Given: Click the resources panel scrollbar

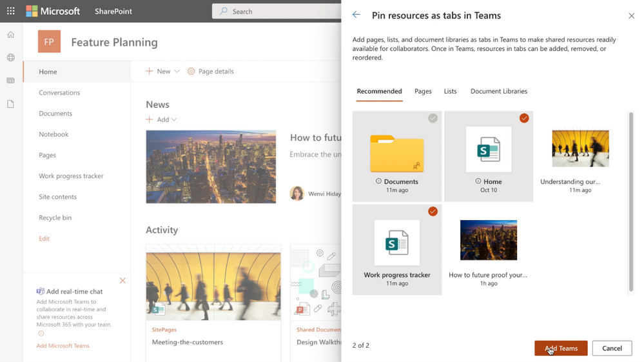Looking at the screenshot, I should (631, 202).
